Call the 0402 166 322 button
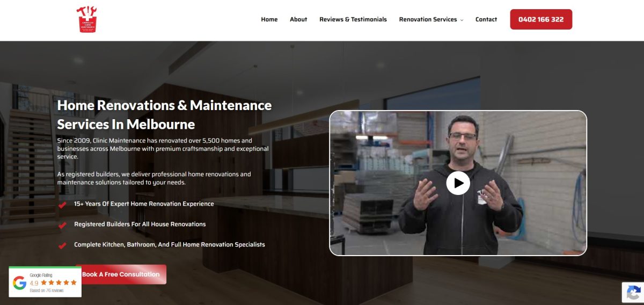The width and height of the screenshot is (644, 305). [541, 19]
